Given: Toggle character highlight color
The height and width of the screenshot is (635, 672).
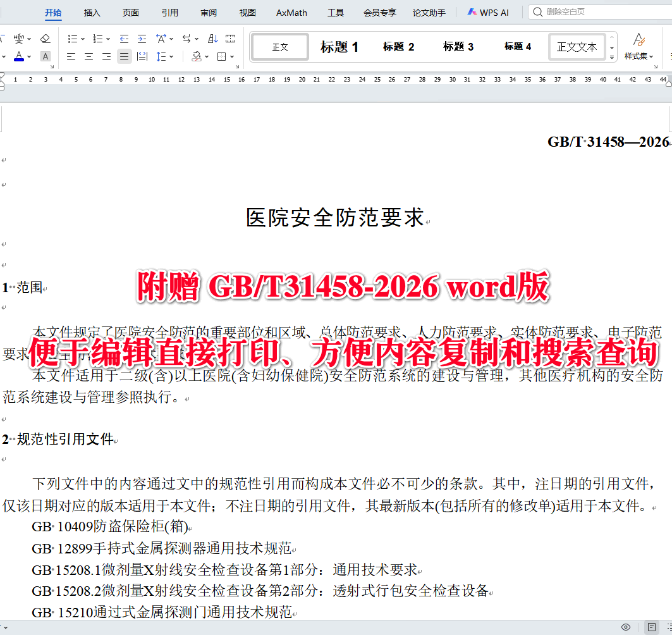Looking at the screenshot, I should coord(44,56).
